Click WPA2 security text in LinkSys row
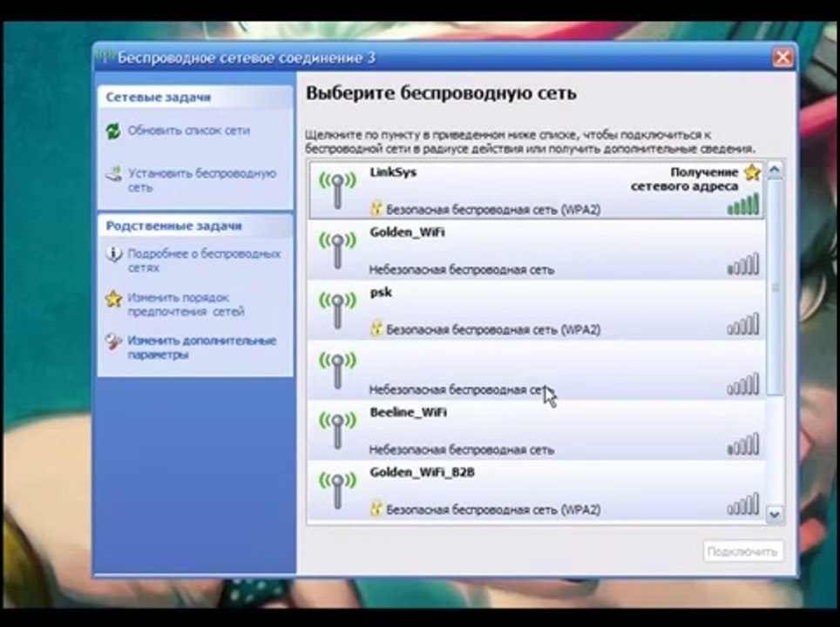 (x=493, y=210)
